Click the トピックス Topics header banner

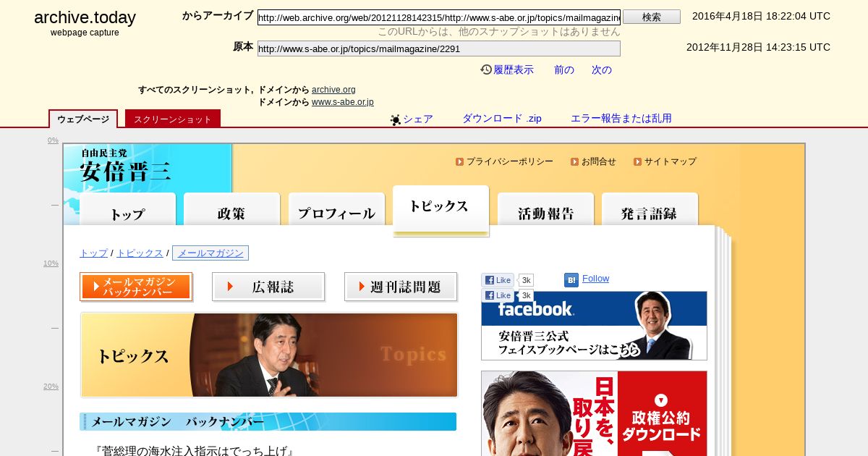point(269,355)
